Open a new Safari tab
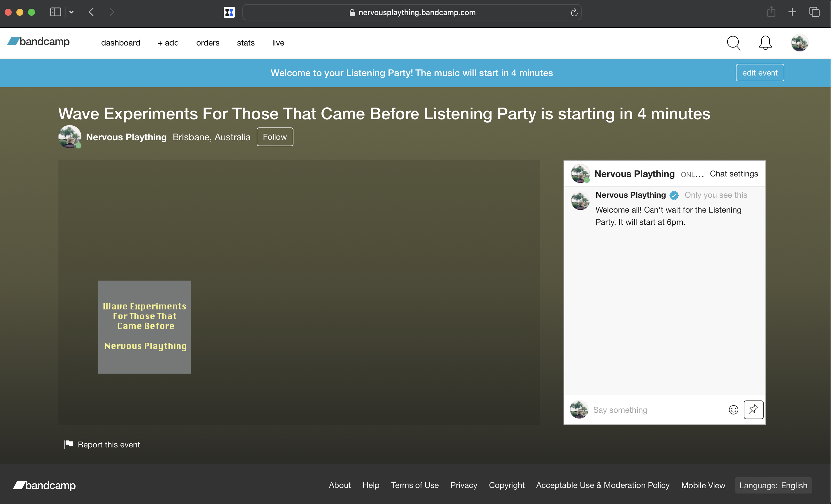 [792, 12]
